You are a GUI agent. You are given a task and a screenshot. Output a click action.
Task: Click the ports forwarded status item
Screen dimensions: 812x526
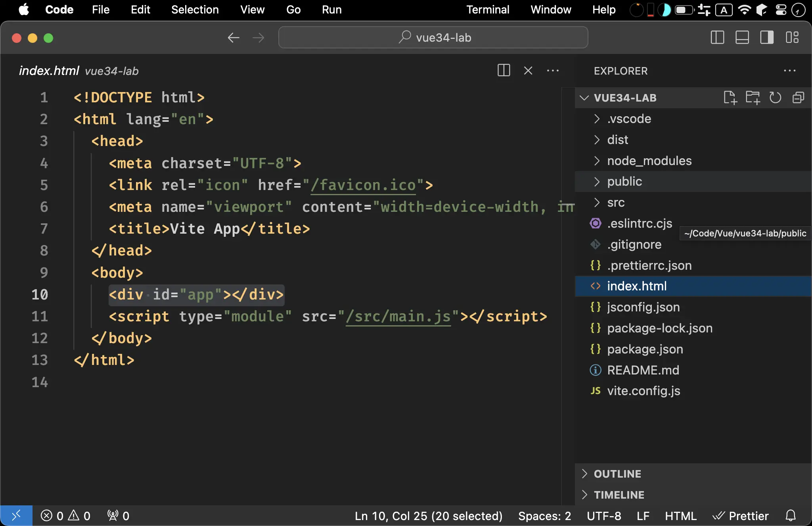tap(118, 516)
